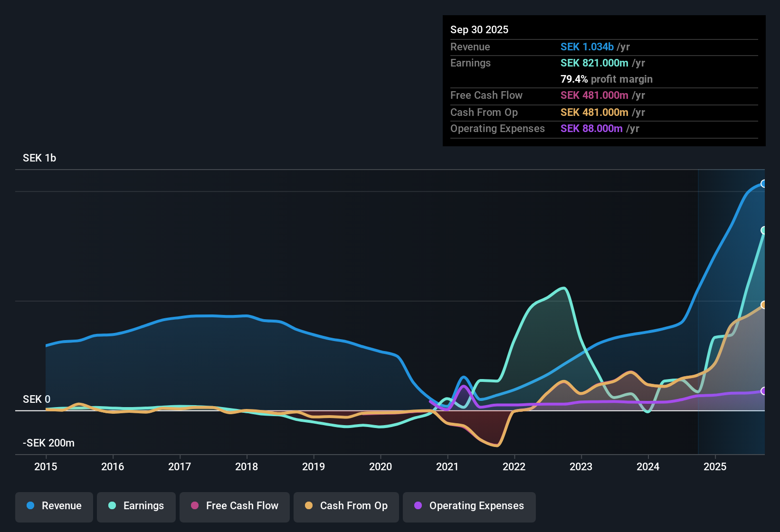Click the Sep 30 2025 tooltip date

(479, 30)
